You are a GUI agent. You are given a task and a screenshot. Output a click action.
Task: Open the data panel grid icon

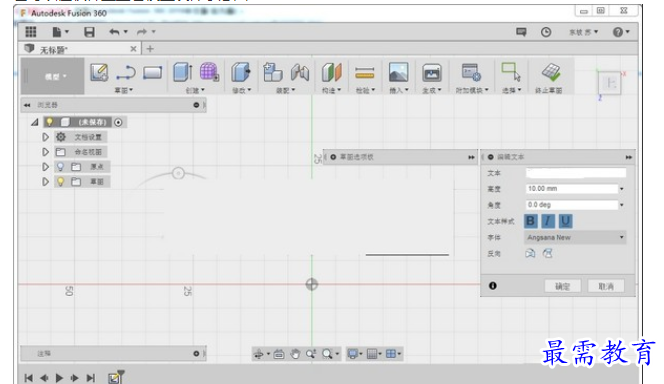30,32
